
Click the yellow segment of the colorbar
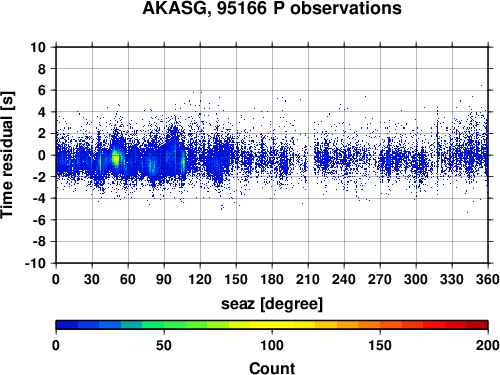(272, 325)
